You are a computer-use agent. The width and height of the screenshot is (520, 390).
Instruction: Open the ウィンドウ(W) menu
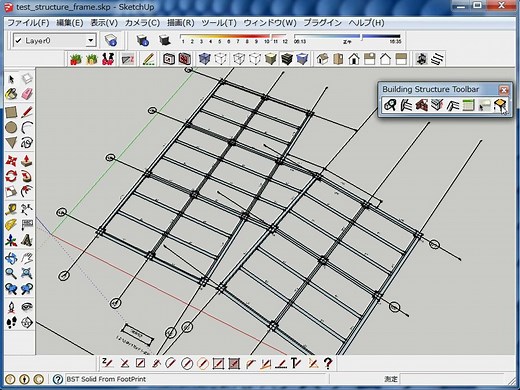270,23
